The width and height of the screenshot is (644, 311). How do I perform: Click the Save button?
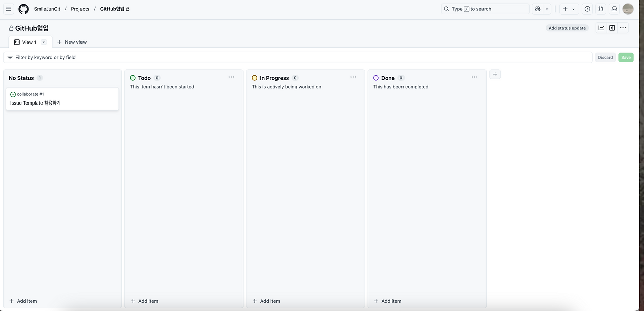(x=626, y=57)
